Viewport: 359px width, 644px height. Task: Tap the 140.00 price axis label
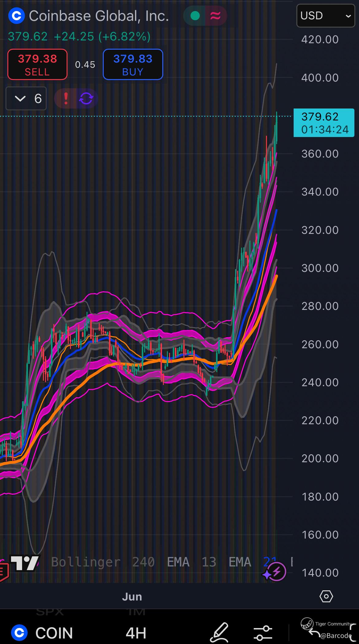320,573
